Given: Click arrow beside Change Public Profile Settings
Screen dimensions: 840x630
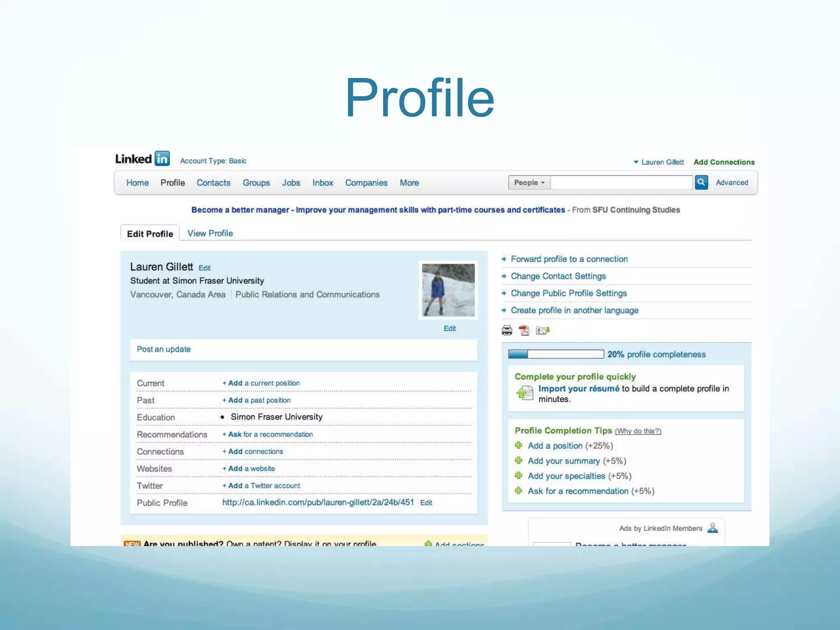Looking at the screenshot, I should click(504, 293).
